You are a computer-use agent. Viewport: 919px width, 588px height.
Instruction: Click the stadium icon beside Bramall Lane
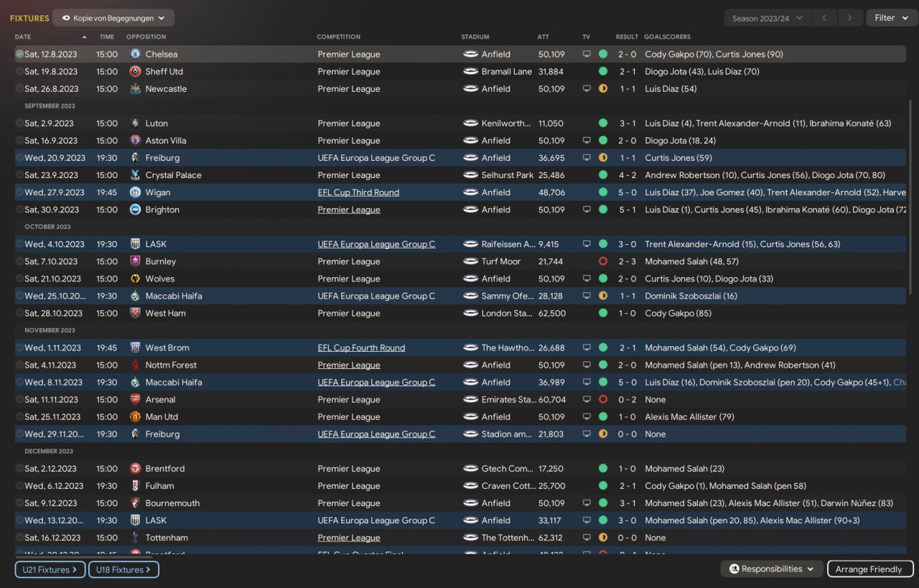pos(470,71)
